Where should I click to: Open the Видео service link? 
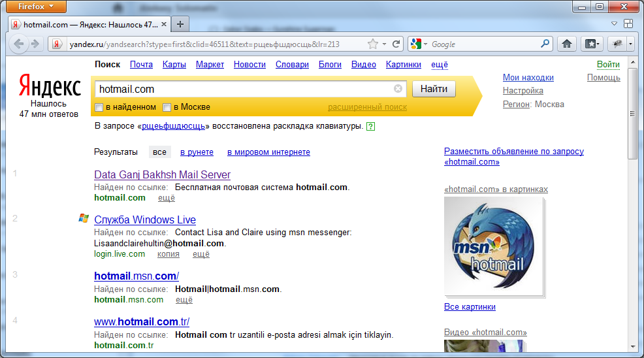click(364, 65)
